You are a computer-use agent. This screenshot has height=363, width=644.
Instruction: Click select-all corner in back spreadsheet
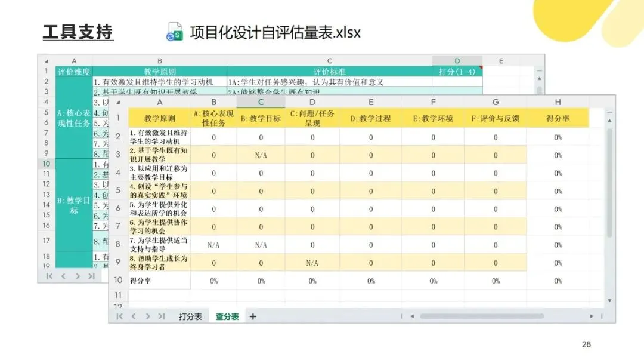click(x=47, y=61)
